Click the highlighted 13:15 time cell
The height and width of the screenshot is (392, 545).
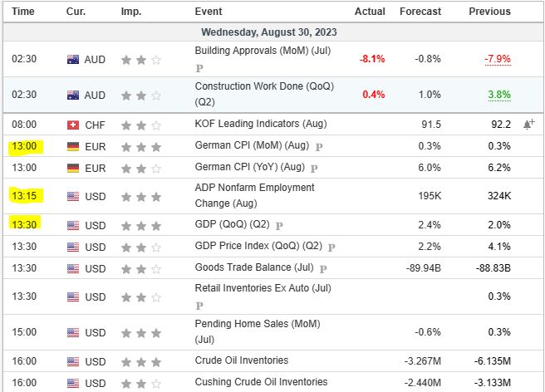[x=23, y=197]
